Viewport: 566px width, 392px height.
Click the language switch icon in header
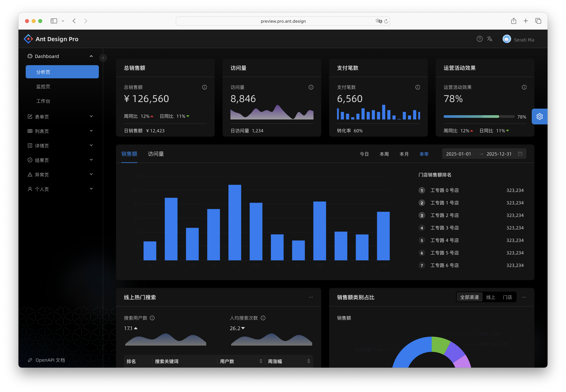click(x=490, y=39)
